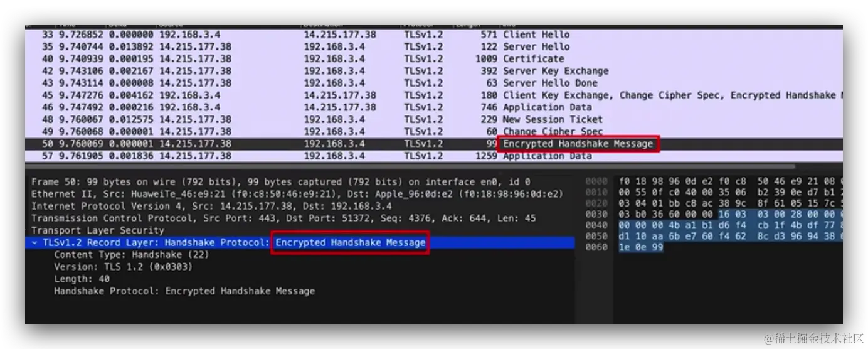This screenshot has width=868, height=349.
Task: Click hex dump row at offset 0000
Action: [714, 181]
